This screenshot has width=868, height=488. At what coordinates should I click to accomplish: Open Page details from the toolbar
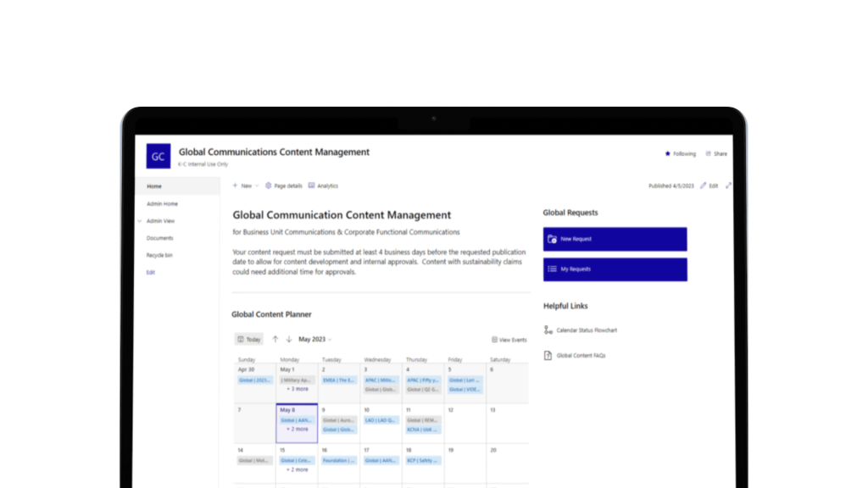pos(284,186)
